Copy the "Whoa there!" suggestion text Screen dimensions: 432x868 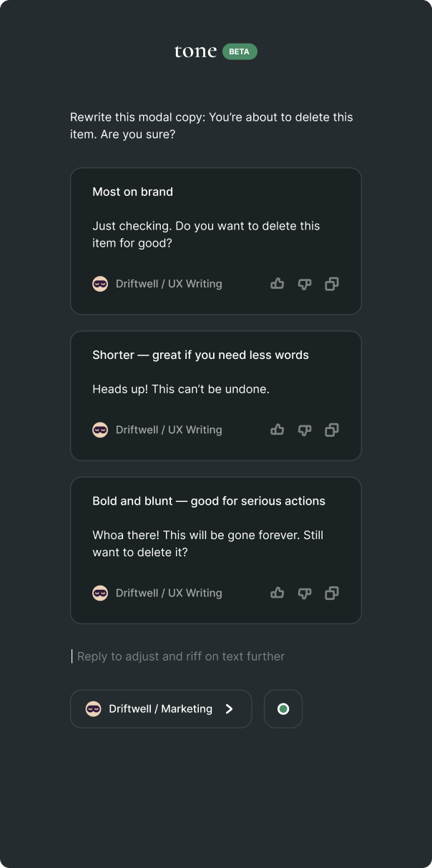332,593
